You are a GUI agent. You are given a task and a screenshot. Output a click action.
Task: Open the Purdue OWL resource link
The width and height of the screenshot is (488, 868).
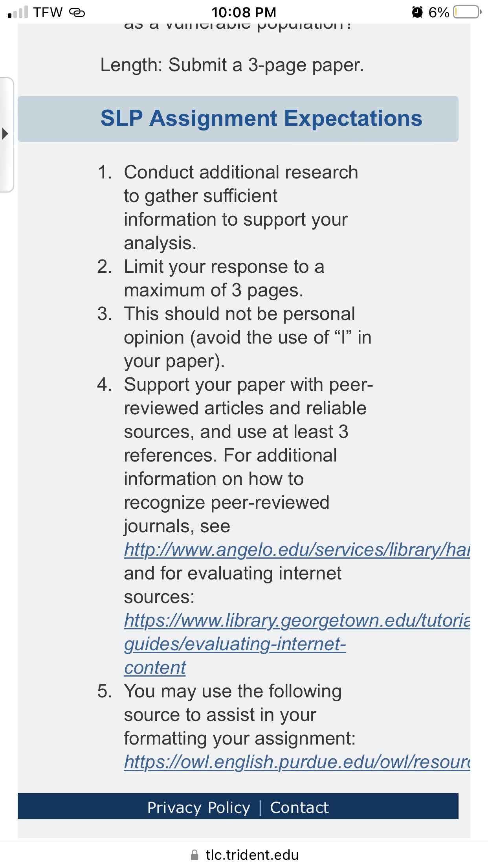tap(297, 762)
